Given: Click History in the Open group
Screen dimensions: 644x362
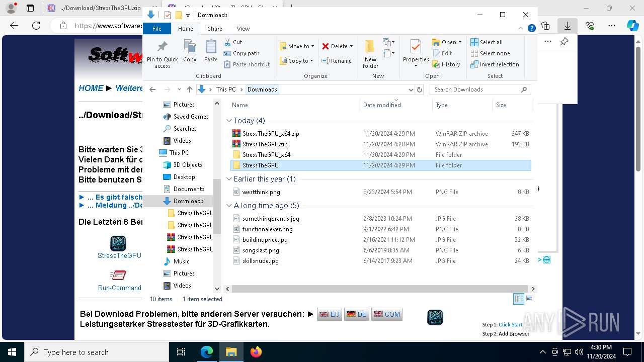Looking at the screenshot, I should [446, 64].
